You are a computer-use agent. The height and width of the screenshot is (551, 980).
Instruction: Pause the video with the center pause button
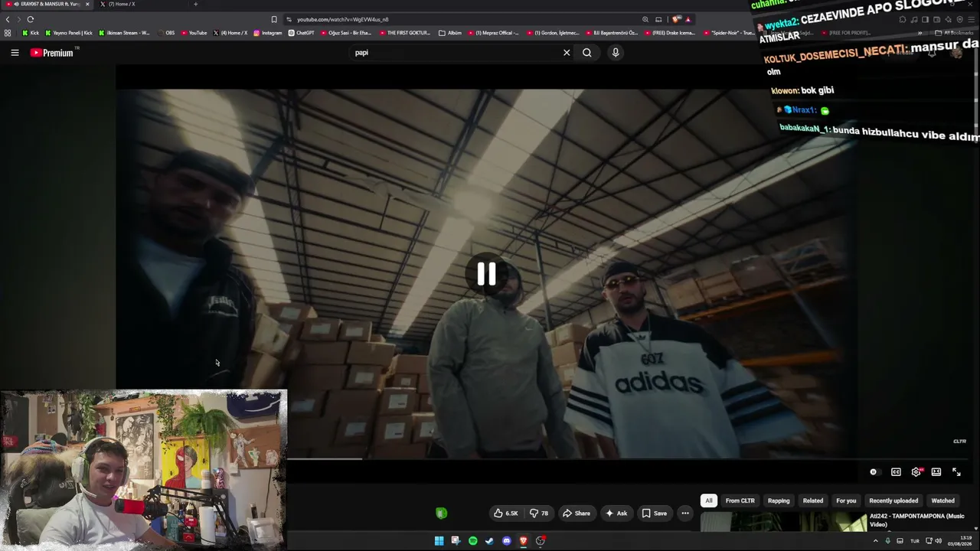[487, 274]
